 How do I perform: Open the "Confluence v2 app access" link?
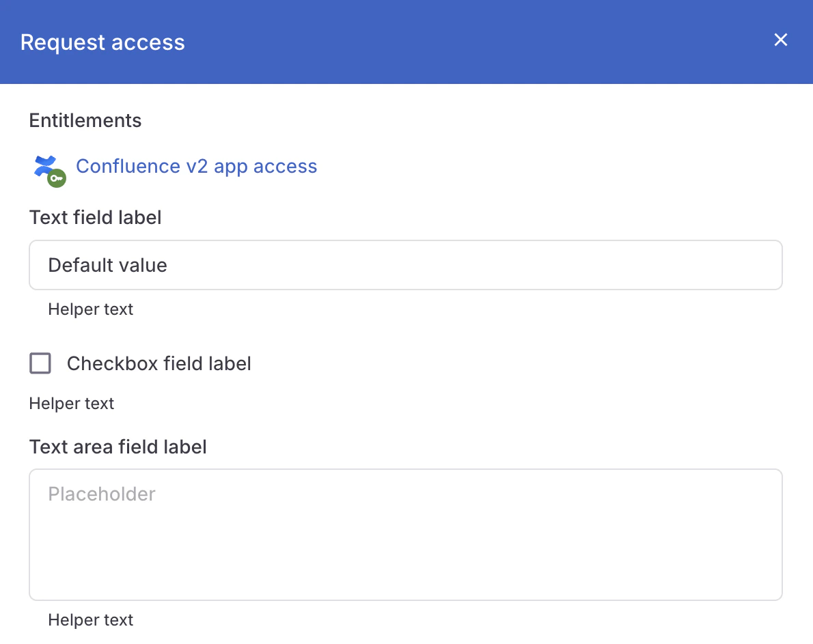(197, 166)
